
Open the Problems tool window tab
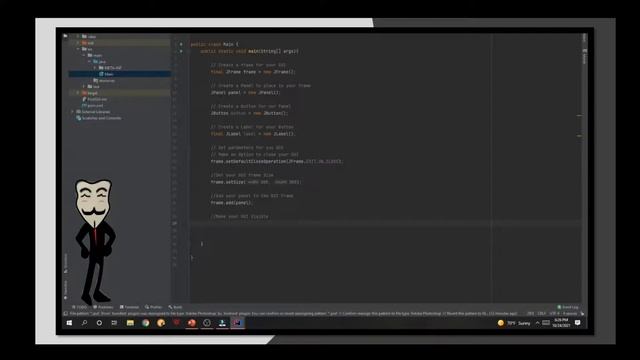click(x=103, y=307)
